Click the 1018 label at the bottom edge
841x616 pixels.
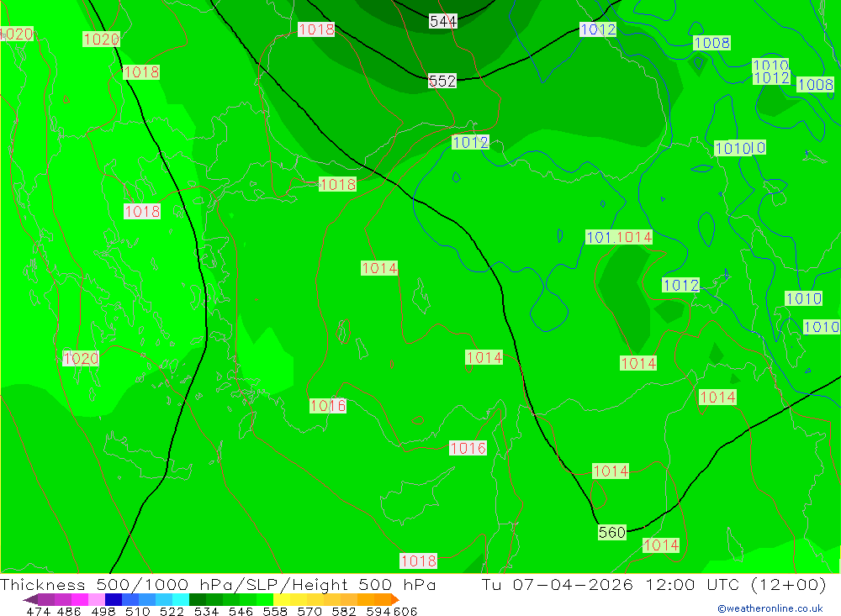click(x=419, y=561)
